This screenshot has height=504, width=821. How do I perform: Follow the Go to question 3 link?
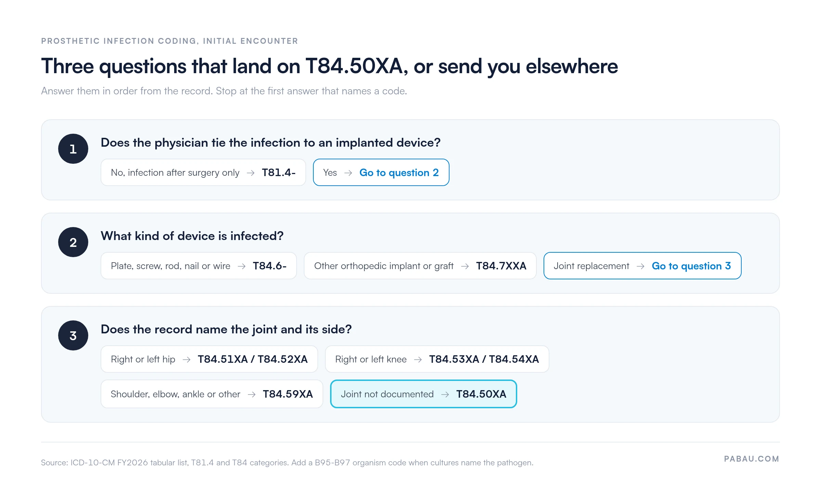[x=691, y=266]
